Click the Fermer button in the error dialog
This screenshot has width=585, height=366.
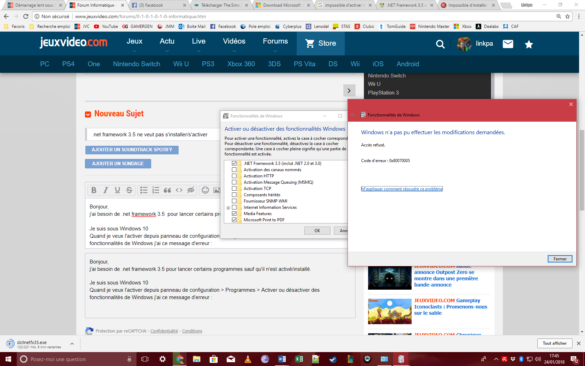560,259
